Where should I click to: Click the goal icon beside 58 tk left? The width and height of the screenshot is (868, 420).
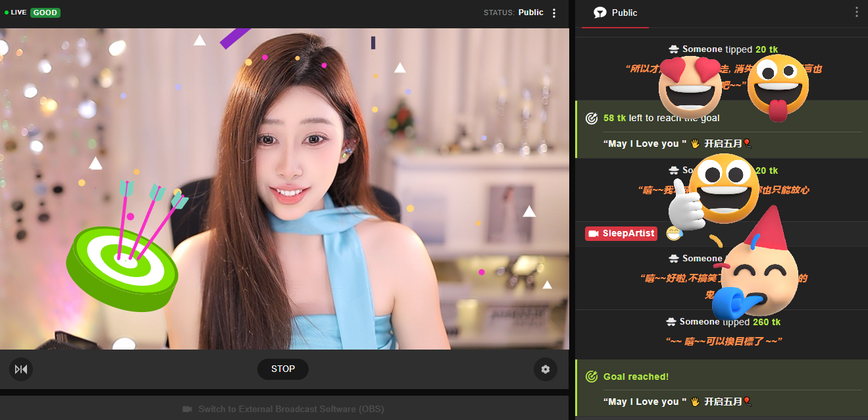[x=592, y=118]
